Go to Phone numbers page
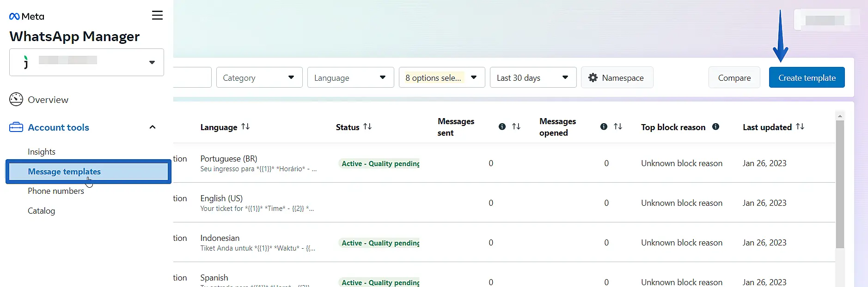Screen dimensions: 868x287 (56, 191)
